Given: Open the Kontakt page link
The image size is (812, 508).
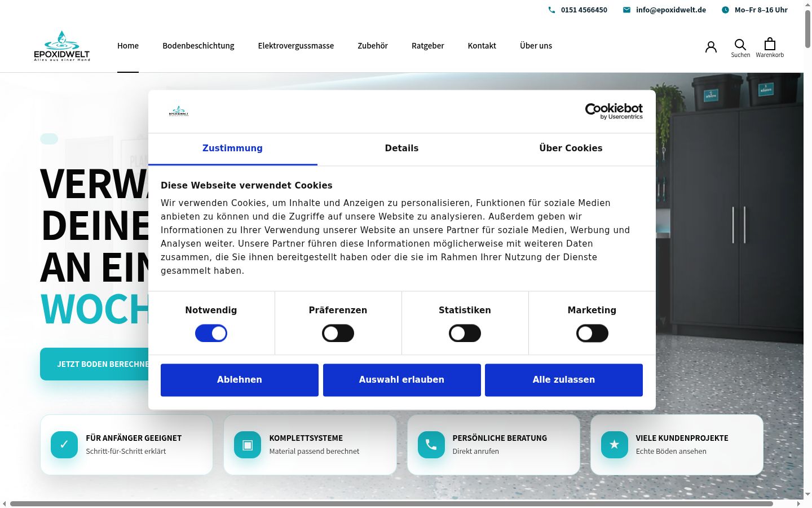Looking at the screenshot, I should pyautogui.click(x=482, y=46).
